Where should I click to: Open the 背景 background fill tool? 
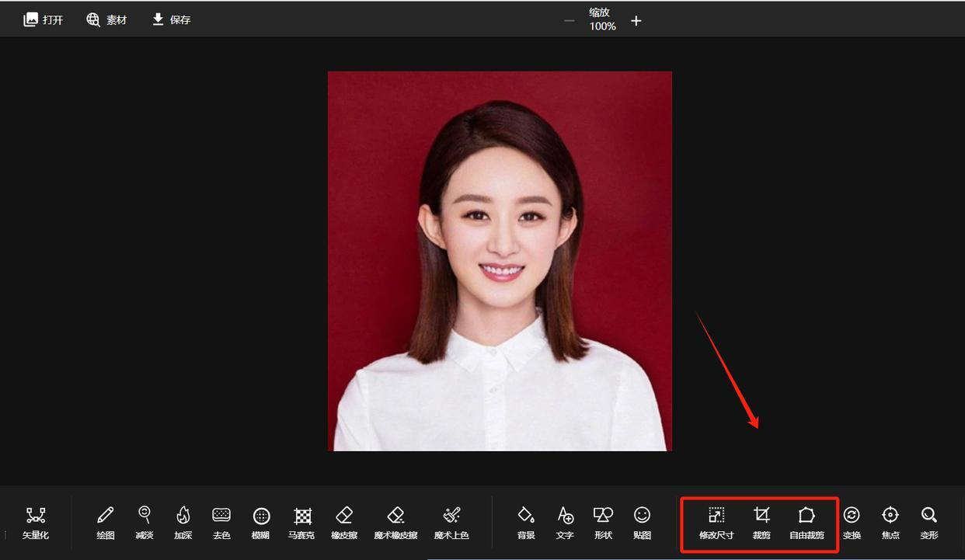pos(526,522)
